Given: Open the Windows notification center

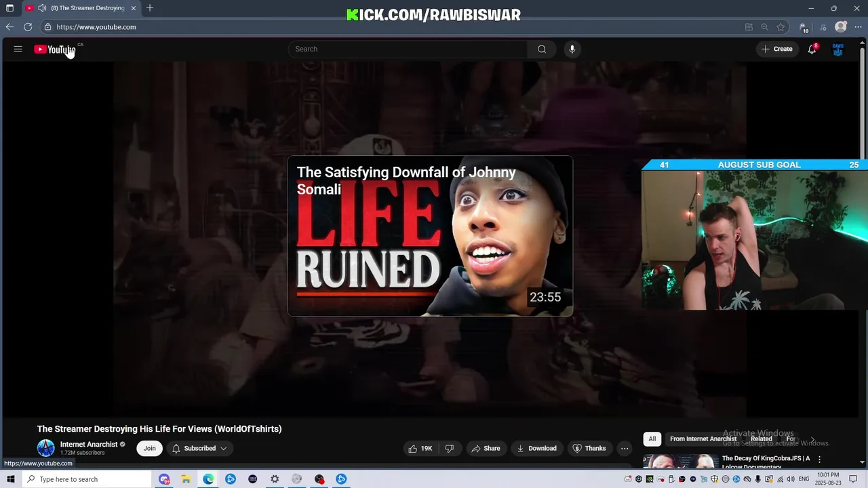Looking at the screenshot, I should 854,479.
